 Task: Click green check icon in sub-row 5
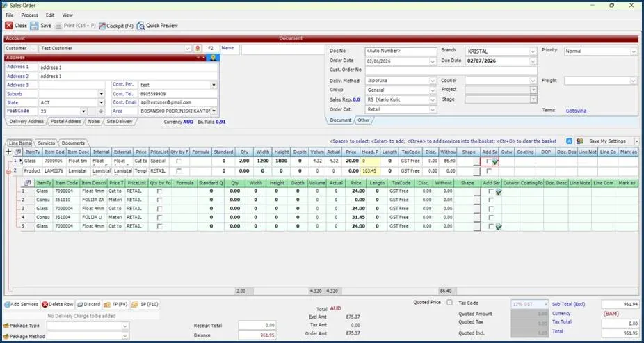(498, 227)
